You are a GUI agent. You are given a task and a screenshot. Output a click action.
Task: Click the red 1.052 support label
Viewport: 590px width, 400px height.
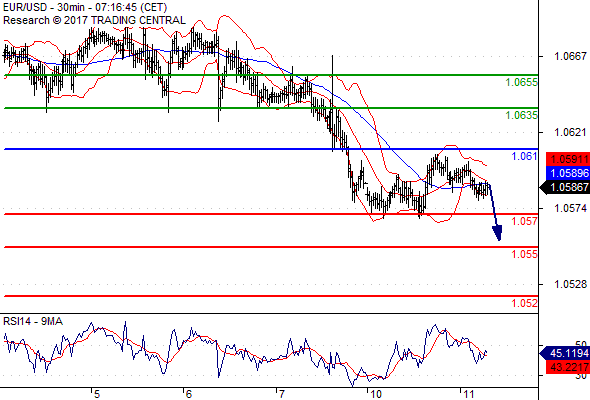(x=524, y=303)
